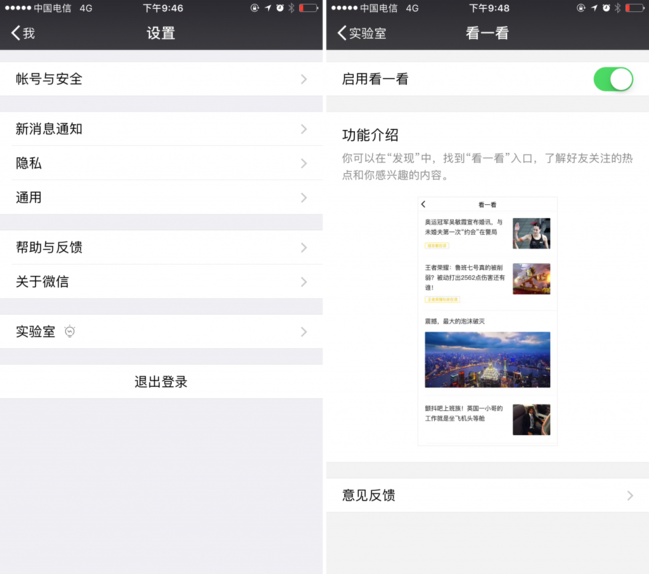Click chevron on 帐号与安全 row
The height and width of the screenshot is (574, 649).
click(x=304, y=79)
